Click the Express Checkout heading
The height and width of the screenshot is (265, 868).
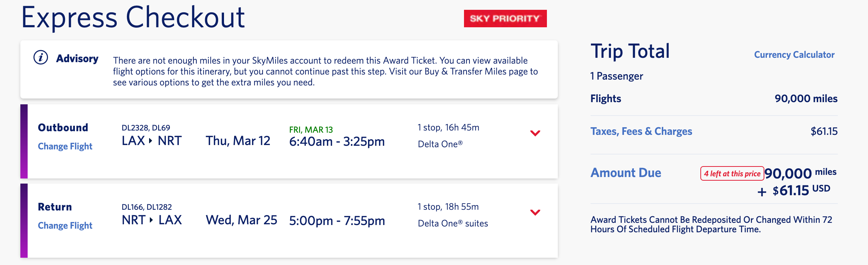click(133, 17)
